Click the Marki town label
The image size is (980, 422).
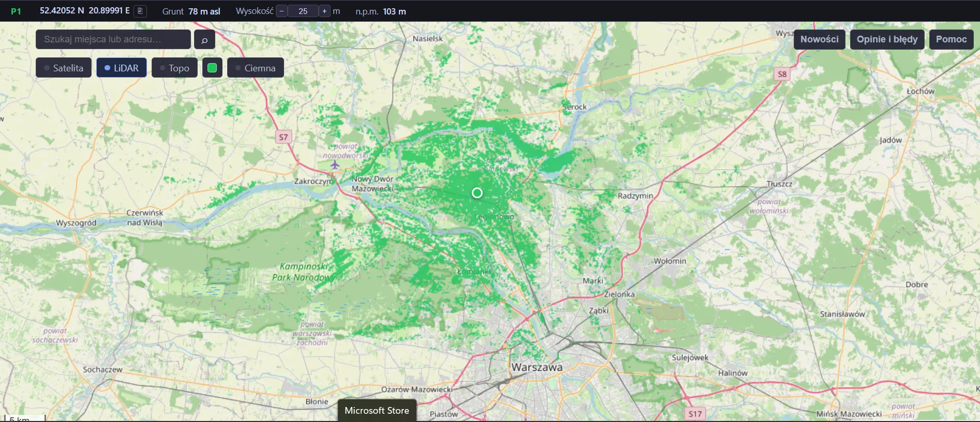tap(593, 281)
